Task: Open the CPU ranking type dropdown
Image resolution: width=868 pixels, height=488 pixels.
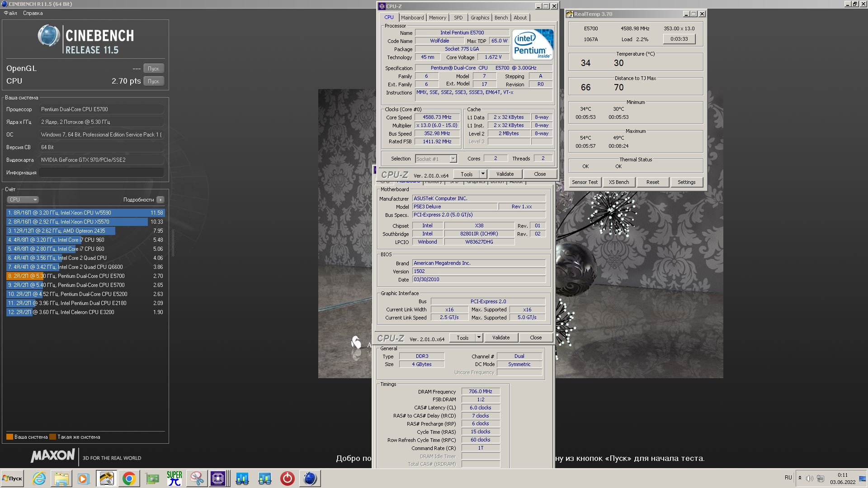Action: coord(23,200)
